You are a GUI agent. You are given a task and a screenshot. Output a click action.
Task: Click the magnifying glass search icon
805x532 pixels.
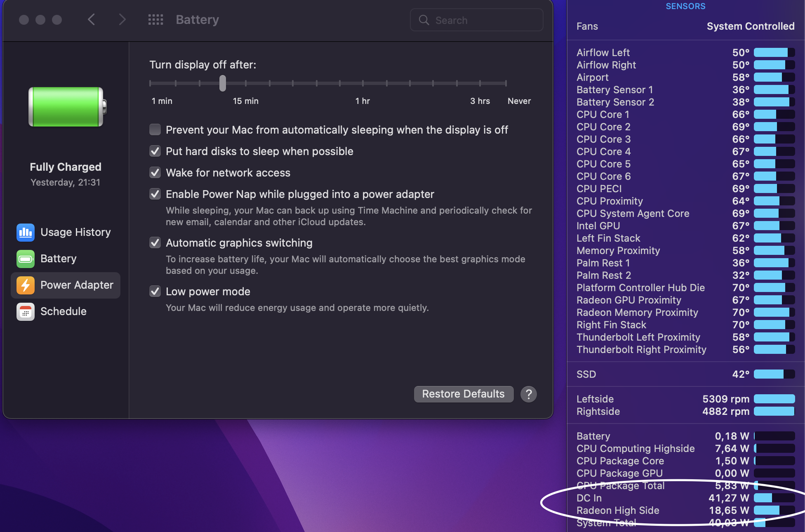click(x=424, y=20)
